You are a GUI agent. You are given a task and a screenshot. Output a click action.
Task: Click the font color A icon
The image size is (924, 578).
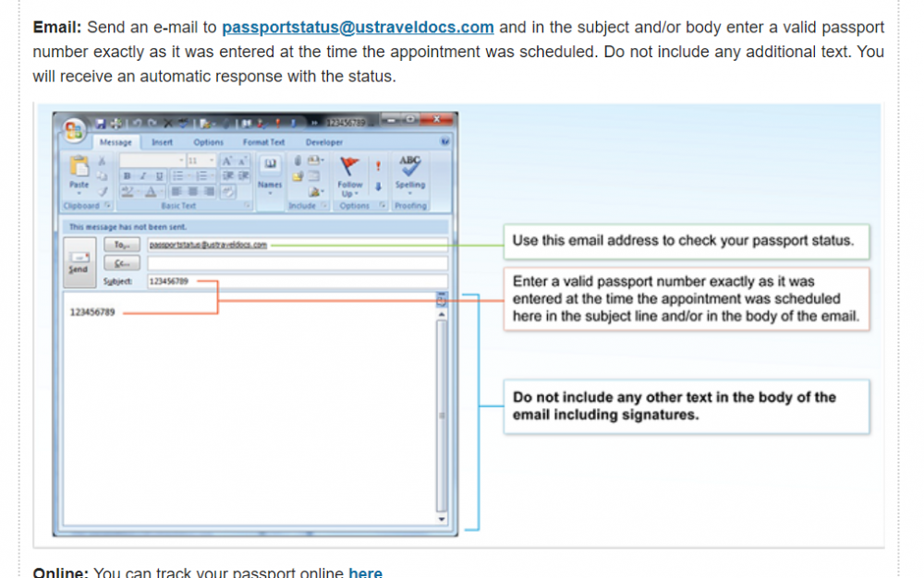click(x=151, y=191)
